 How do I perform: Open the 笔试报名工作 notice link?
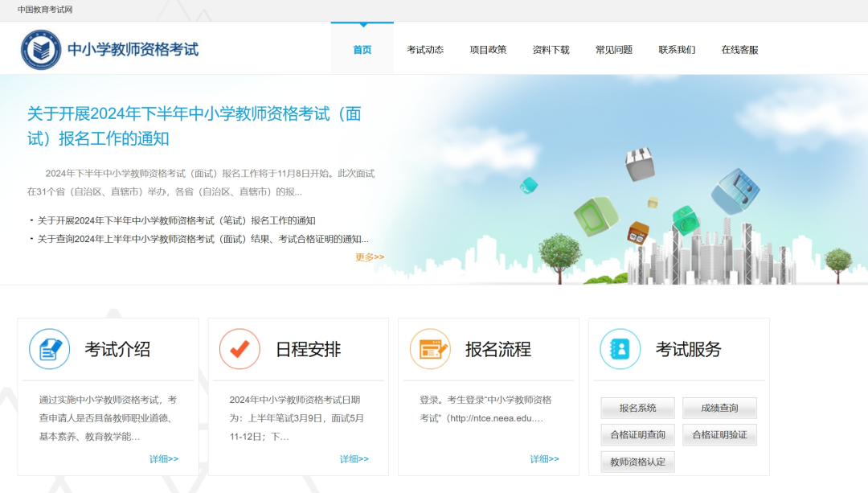tap(176, 220)
